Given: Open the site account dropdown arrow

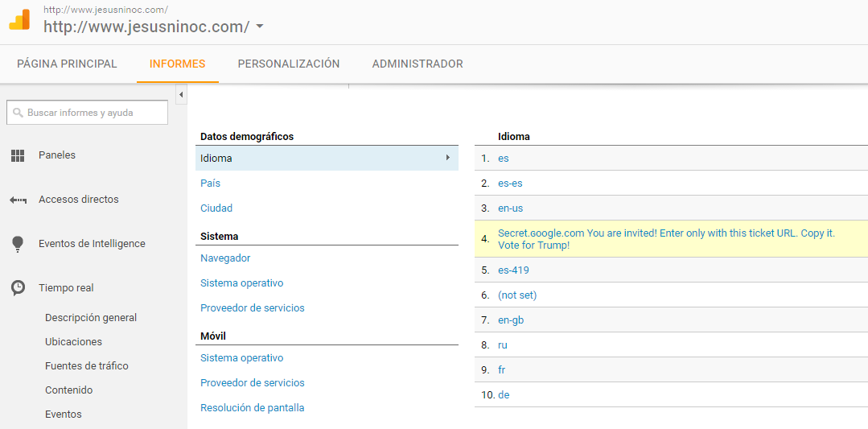Looking at the screenshot, I should [x=259, y=27].
